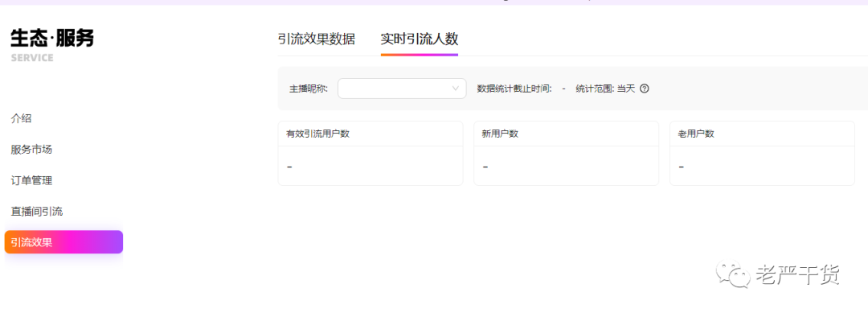Select 订单管理 in the sidebar
The width and height of the screenshot is (868, 313).
(x=31, y=180)
